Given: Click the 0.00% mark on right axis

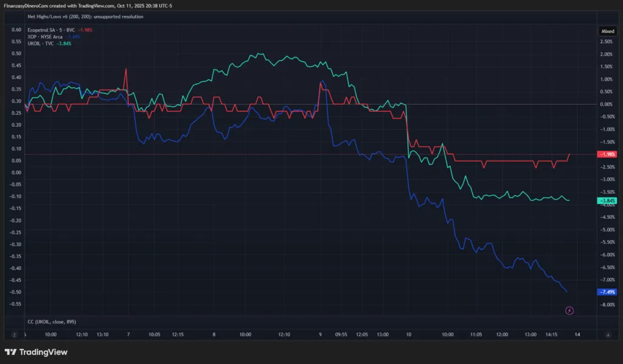Looking at the screenshot, I should (x=606, y=104).
